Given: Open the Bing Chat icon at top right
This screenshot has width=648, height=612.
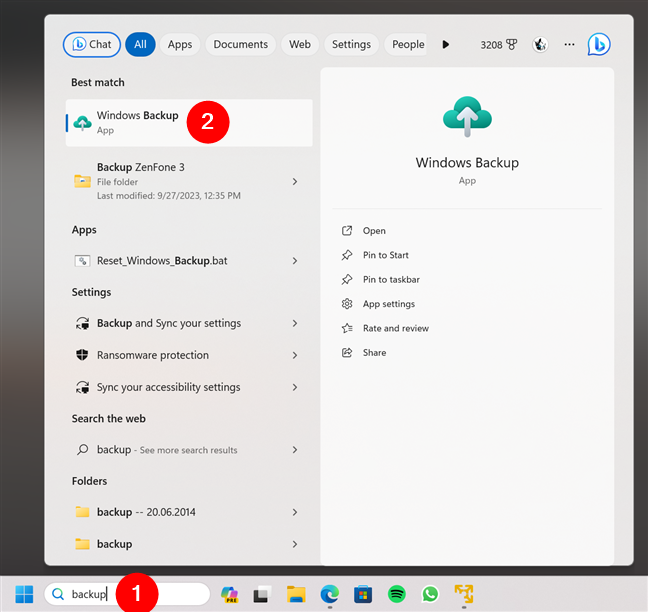Looking at the screenshot, I should click(599, 44).
